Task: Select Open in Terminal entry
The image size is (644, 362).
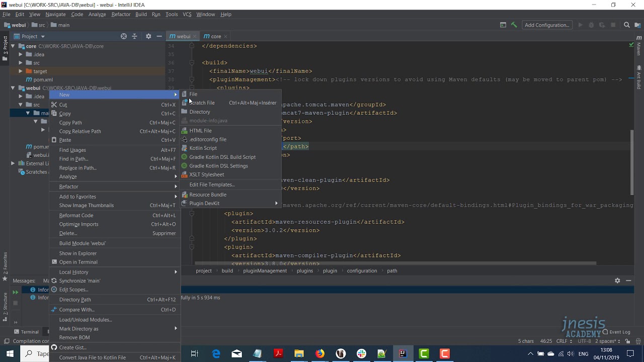Action: click(115, 262)
